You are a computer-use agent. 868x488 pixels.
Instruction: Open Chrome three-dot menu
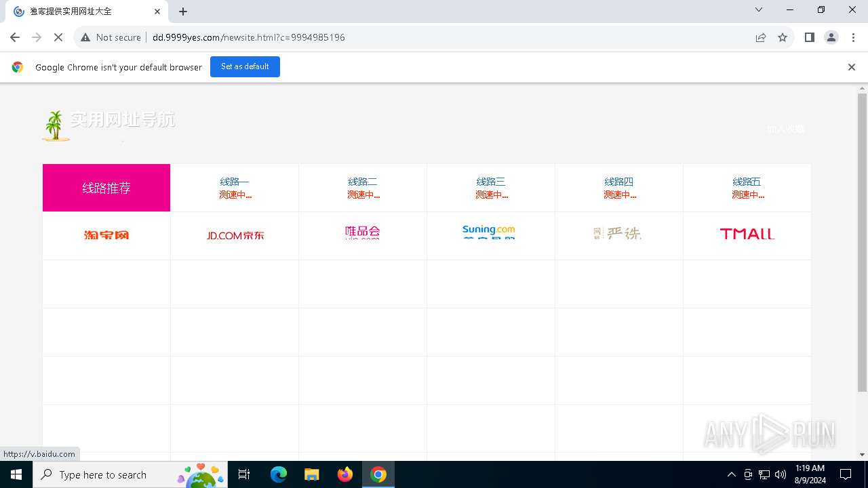pos(852,37)
